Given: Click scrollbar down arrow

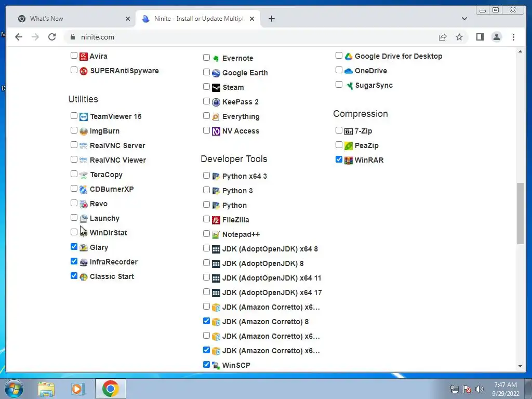Looking at the screenshot, I should click(520, 366).
